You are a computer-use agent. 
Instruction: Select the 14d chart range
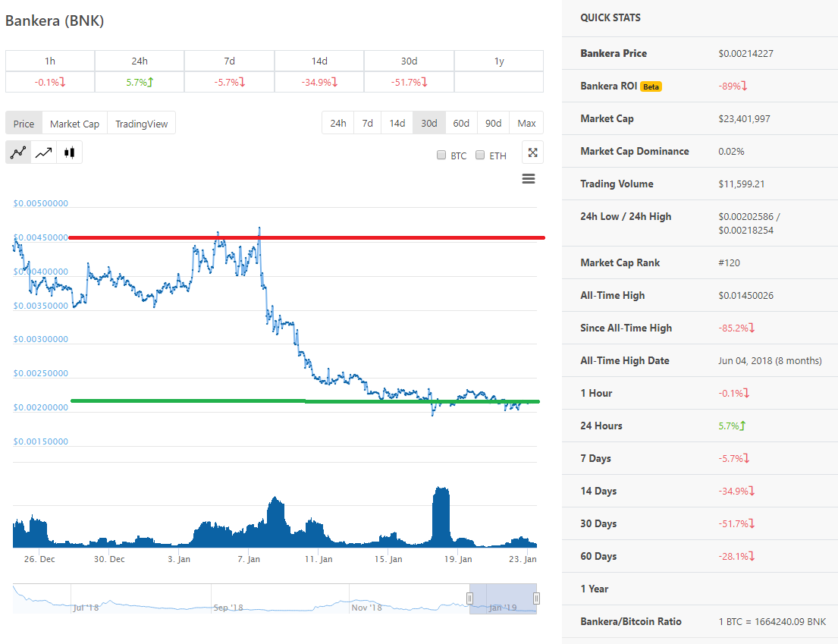tap(397, 123)
